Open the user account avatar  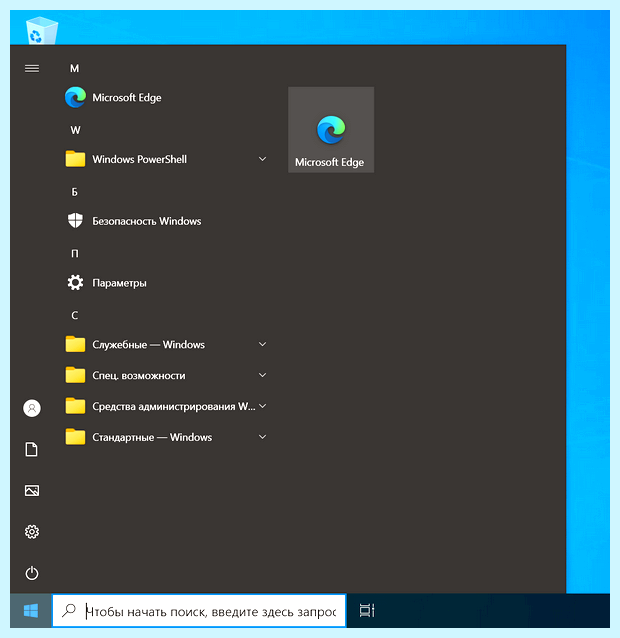click(32, 408)
